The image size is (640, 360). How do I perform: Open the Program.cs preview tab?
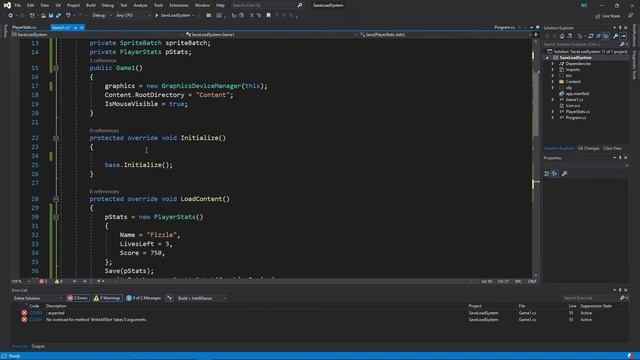coord(504,27)
